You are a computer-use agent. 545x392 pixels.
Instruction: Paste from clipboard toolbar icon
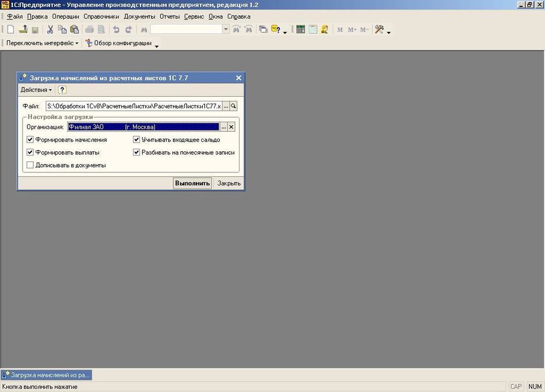coord(75,30)
